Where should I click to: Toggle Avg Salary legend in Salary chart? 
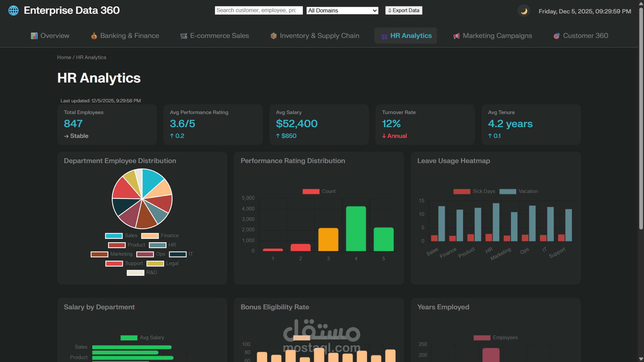point(142,338)
